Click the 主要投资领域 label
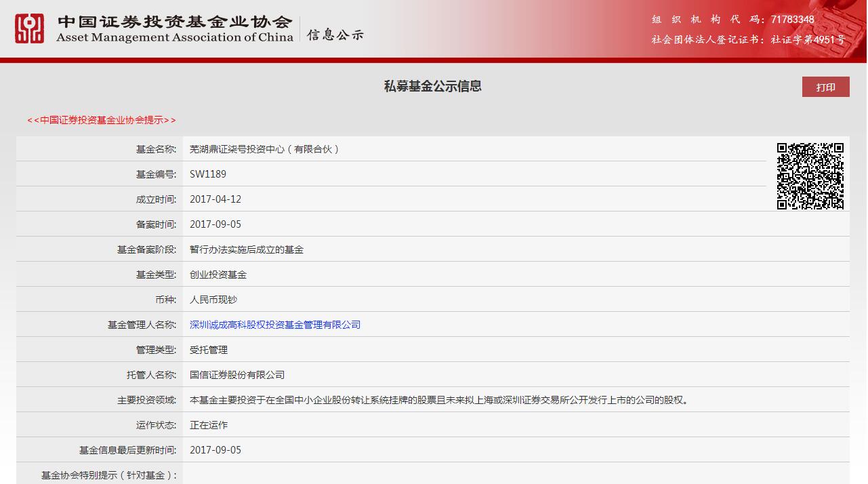 pos(146,400)
